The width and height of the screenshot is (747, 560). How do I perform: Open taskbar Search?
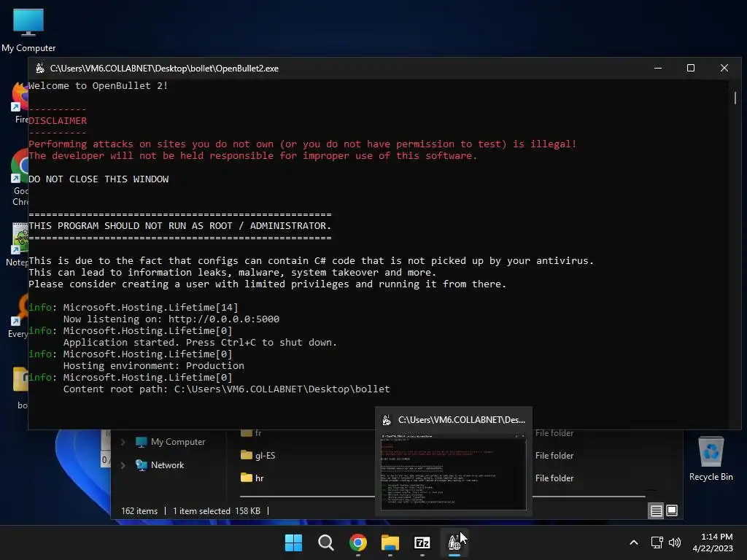point(326,542)
